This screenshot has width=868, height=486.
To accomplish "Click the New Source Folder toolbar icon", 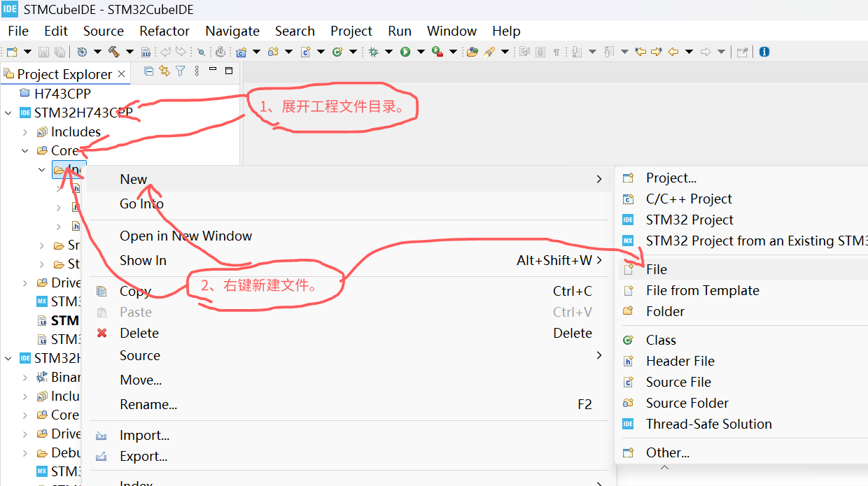I will (x=273, y=52).
